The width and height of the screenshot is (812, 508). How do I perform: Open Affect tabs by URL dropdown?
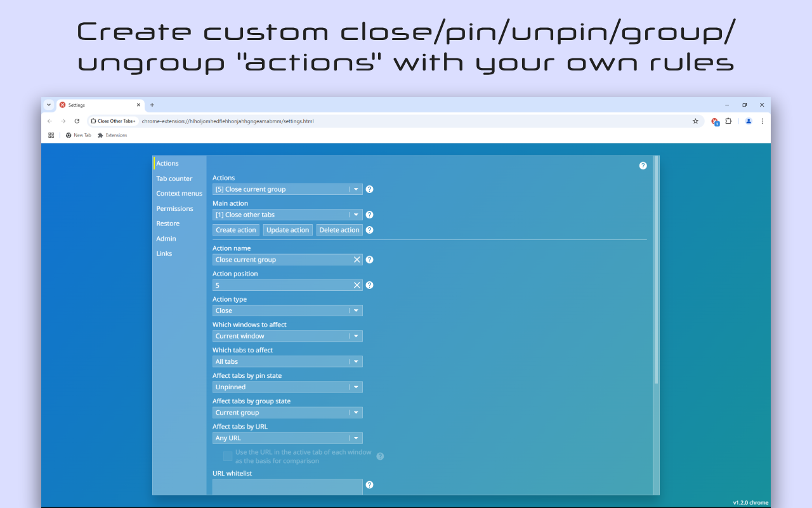287,438
